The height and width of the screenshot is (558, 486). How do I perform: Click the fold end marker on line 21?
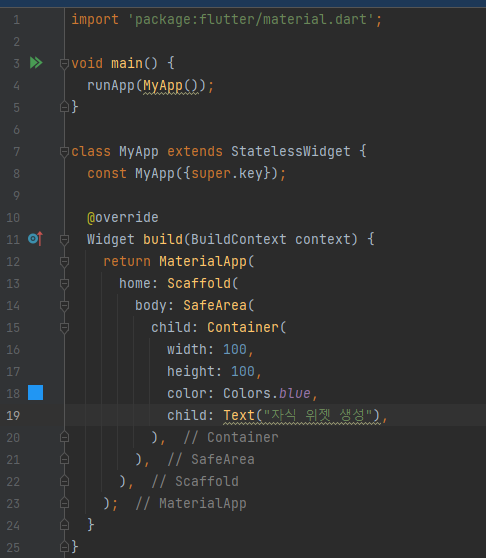(x=64, y=459)
